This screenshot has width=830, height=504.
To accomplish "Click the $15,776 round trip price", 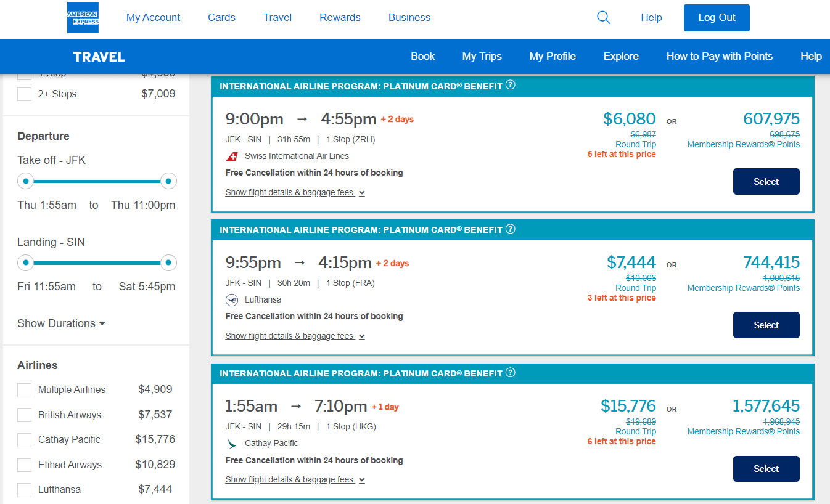I will (628, 406).
